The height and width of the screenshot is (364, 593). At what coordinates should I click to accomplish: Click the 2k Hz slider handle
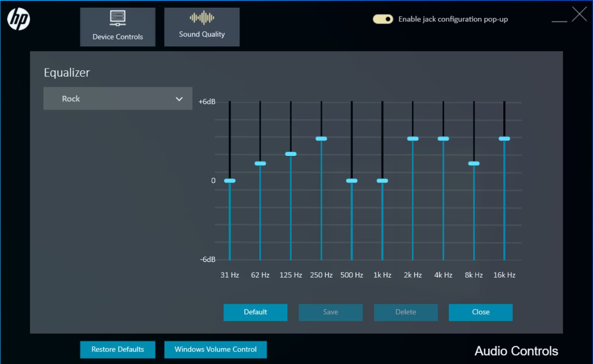coord(413,139)
